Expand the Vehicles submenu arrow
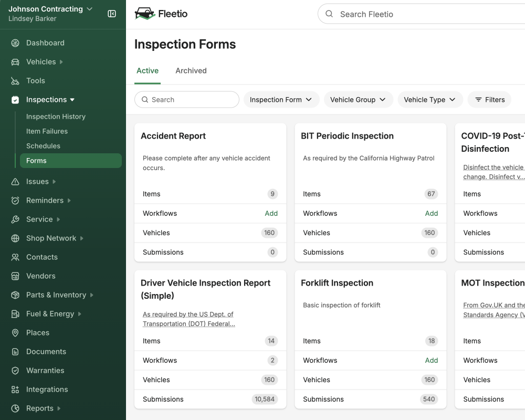This screenshot has width=525, height=420. tap(61, 62)
